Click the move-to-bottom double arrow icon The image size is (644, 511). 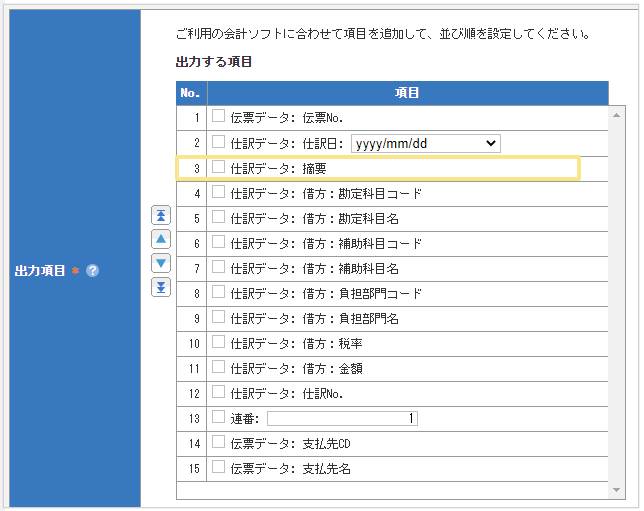tap(161, 287)
